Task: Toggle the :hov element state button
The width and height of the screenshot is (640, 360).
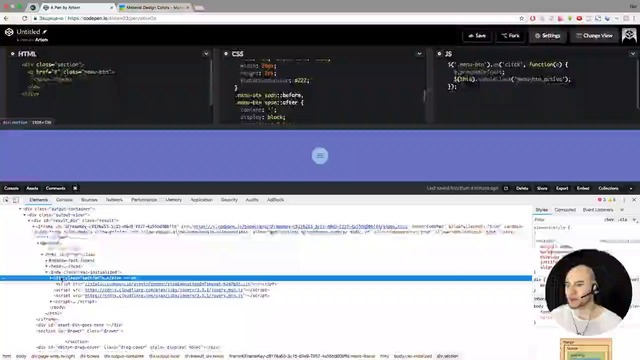Action: tap(609, 220)
